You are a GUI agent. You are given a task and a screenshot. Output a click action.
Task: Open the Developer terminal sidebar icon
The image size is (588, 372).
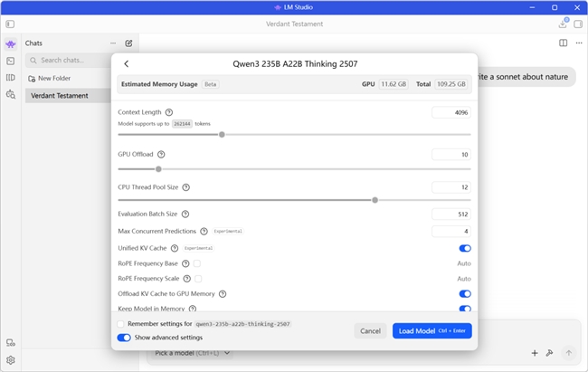click(11, 61)
